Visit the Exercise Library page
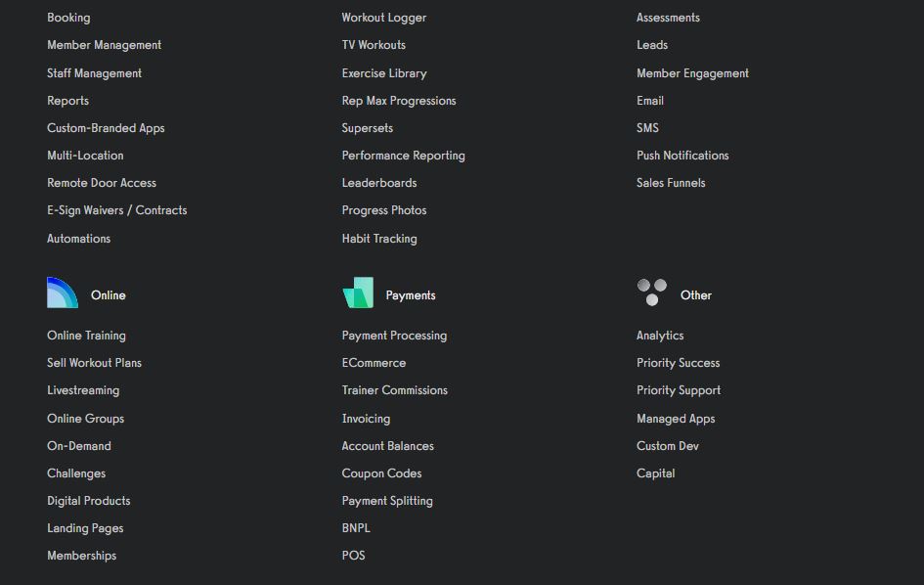Image resolution: width=924 pixels, height=585 pixels. pyautogui.click(x=384, y=73)
